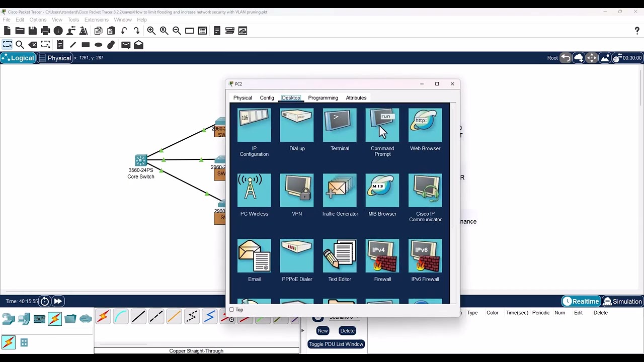The height and width of the screenshot is (362, 644).
Task: Switch to the Config tab in PC2
Action: point(267,98)
